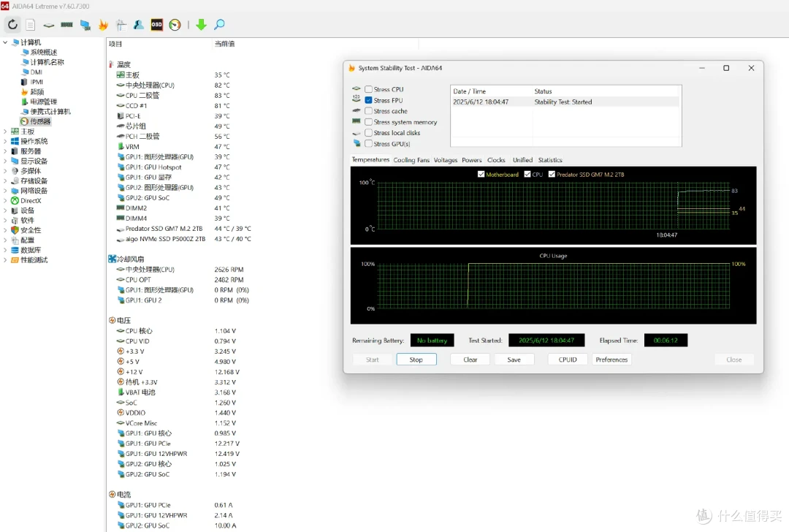Click the Refresh toolbar icon
The width and height of the screenshot is (789, 532).
pyautogui.click(x=12, y=24)
